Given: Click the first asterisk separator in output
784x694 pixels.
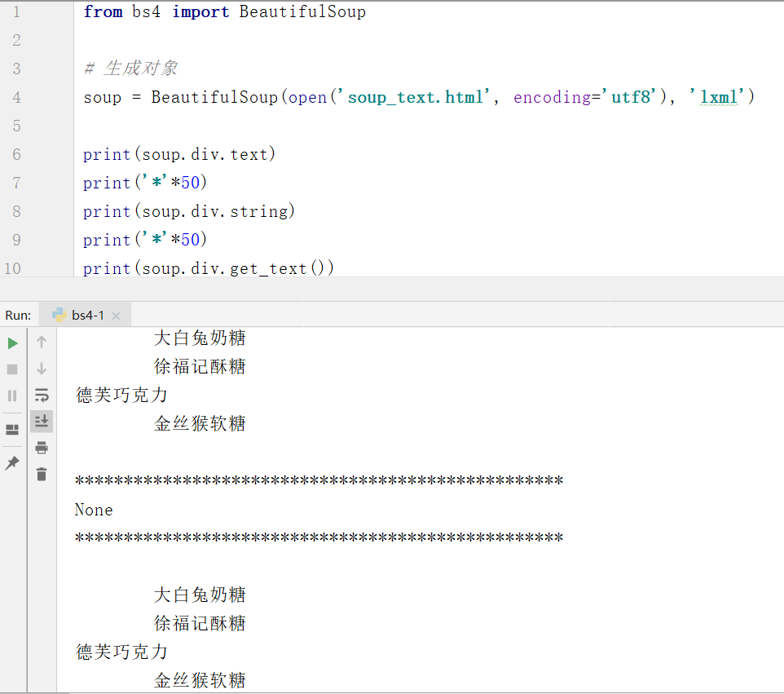Looking at the screenshot, I should [x=319, y=481].
